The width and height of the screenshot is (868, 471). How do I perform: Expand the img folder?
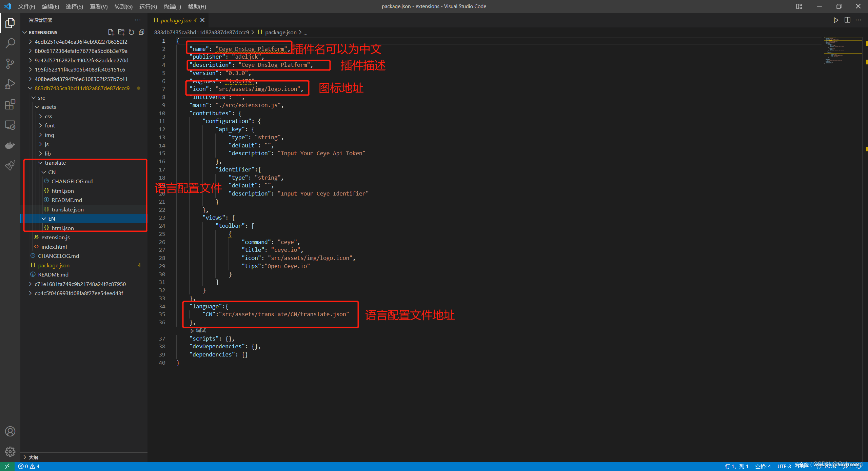click(x=50, y=135)
